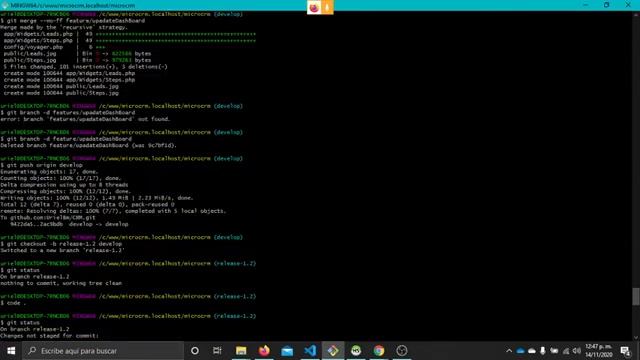Click the 'Escribe aquí para buscar' search box
640x360 pixels.
[103, 351]
